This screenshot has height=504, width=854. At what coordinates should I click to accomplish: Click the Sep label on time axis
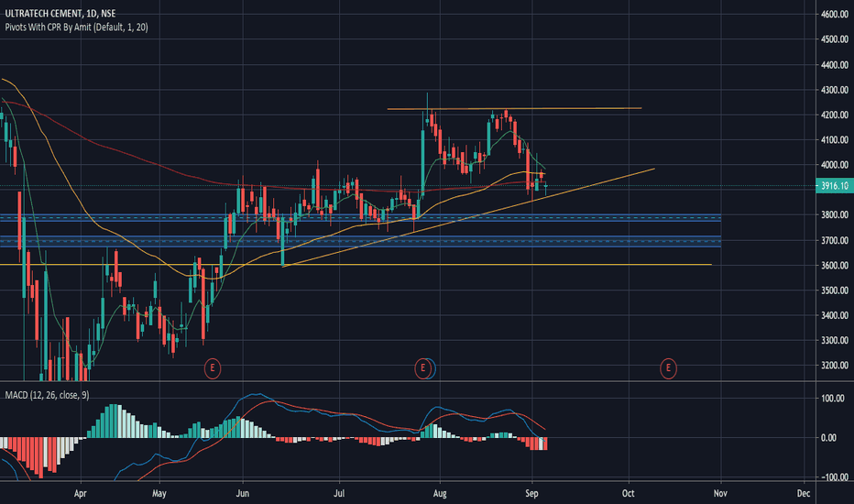(x=531, y=494)
